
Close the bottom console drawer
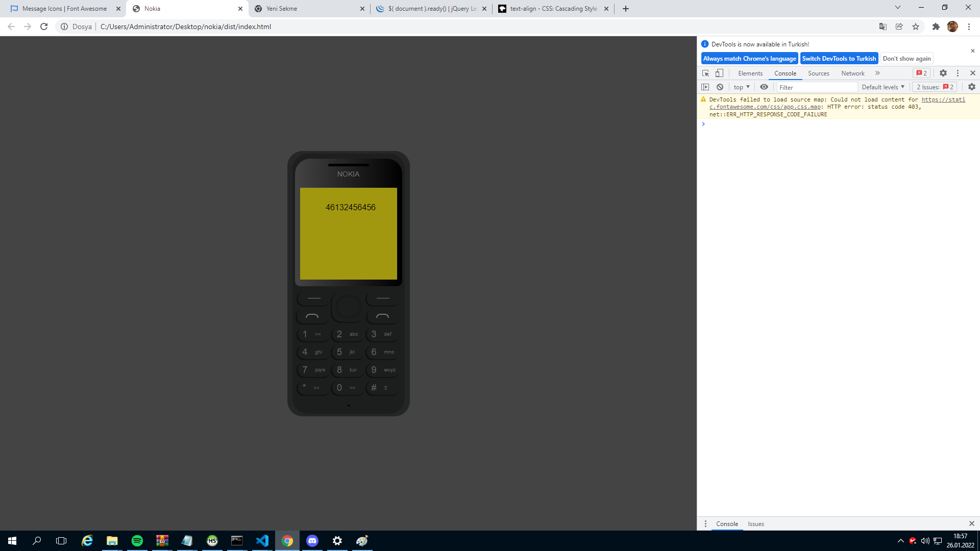(972, 524)
